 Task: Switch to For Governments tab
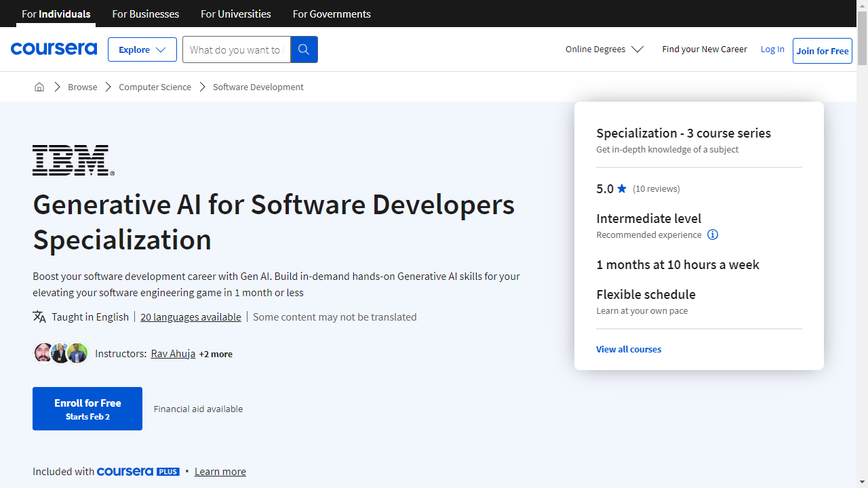332,14
